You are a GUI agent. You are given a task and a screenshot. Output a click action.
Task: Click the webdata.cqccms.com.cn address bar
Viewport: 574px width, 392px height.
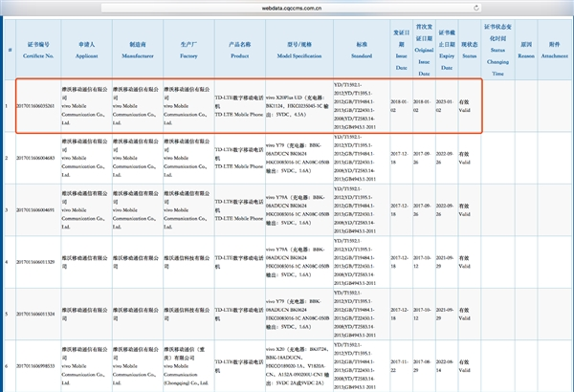[x=287, y=6]
